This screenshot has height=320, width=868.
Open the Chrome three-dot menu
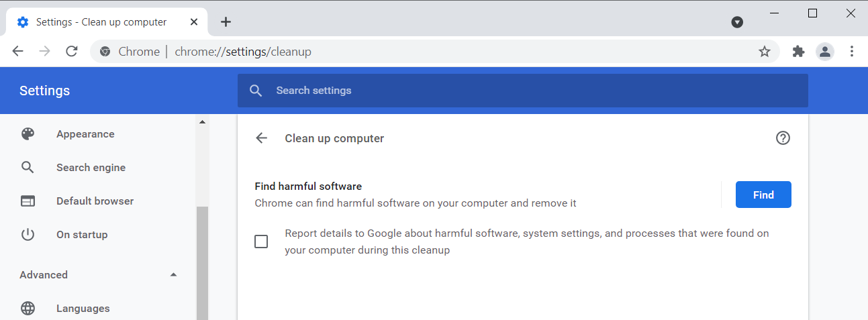point(852,52)
